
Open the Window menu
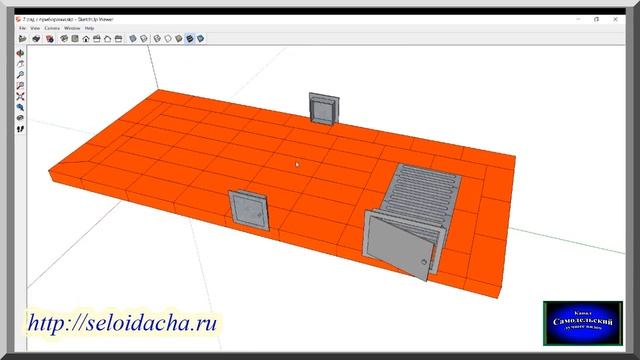(x=72, y=28)
